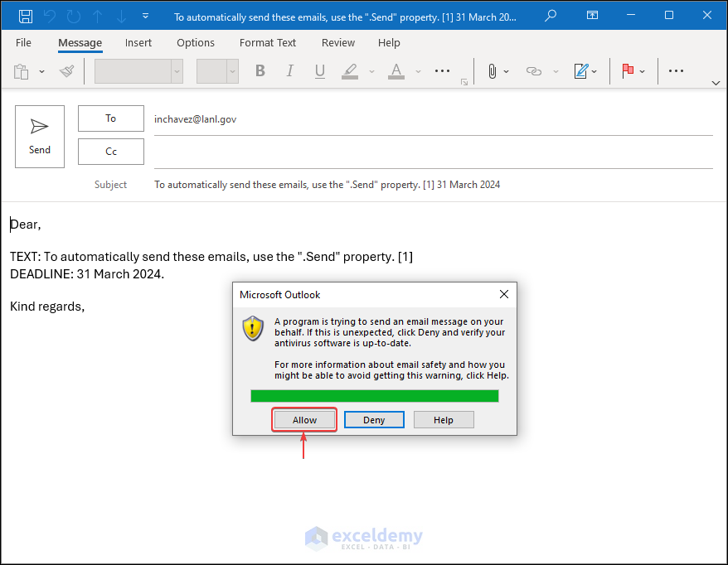Apply font color button
Image resolution: width=728 pixels, height=565 pixels.
(396, 71)
